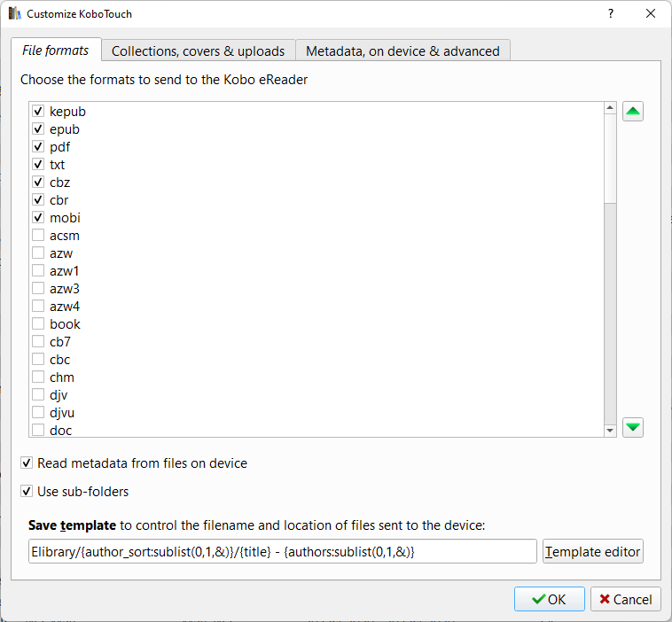The height and width of the screenshot is (622, 672).
Task: Click the calibre books icon in title bar
Action: pyautogui.click(x=14, y=13)
